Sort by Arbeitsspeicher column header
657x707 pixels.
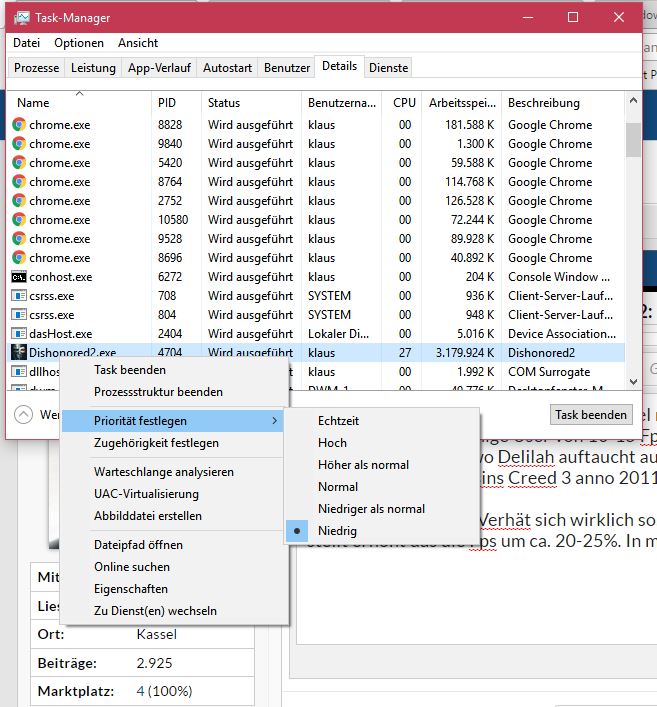coord(462,103)
